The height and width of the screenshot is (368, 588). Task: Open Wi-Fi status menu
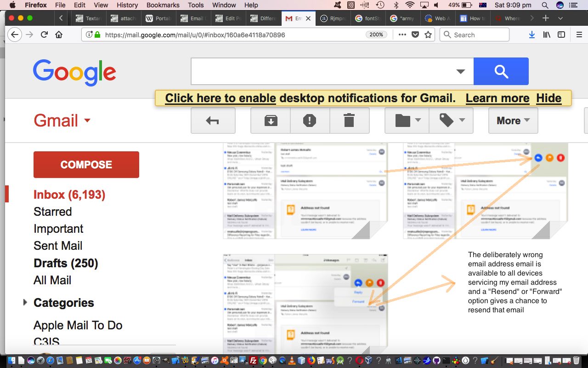(410, 5)
